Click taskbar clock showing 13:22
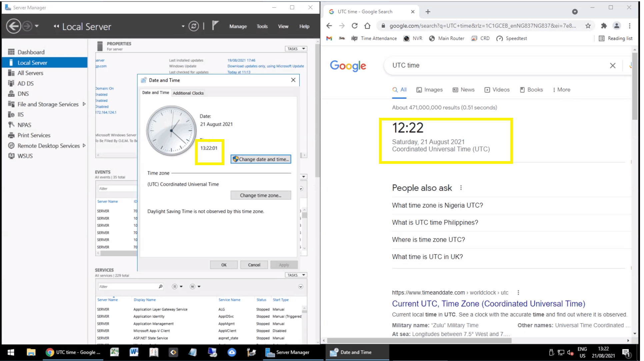 603,352
